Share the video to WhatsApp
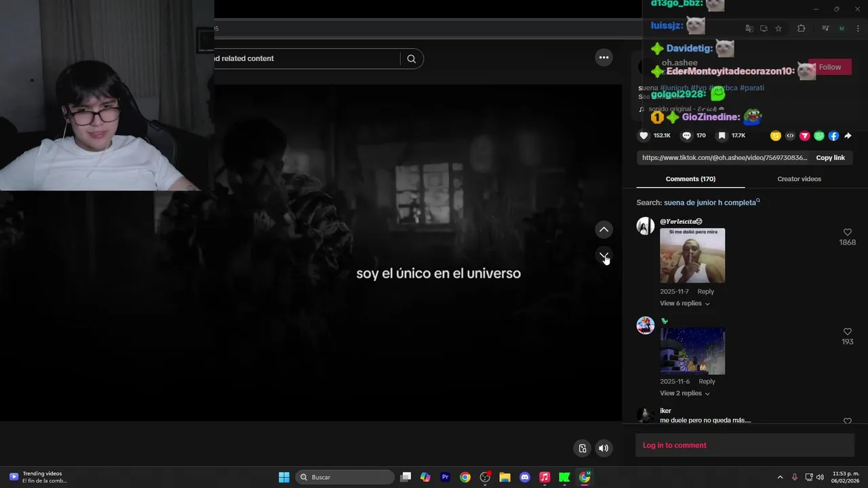 [819, 136]
